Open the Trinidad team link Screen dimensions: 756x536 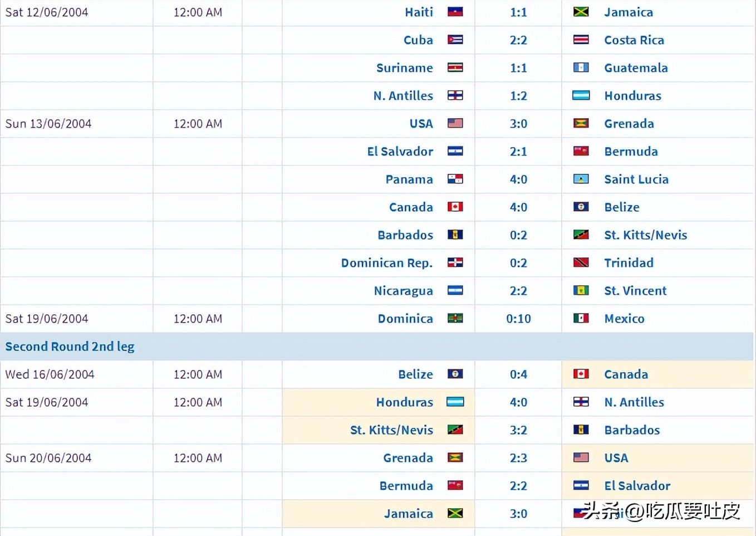629,263
